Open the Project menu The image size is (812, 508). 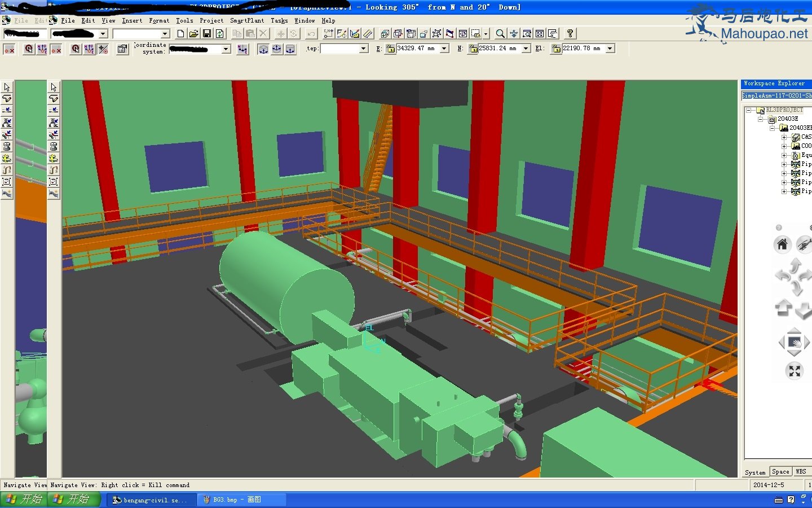[x=211, y=20]
